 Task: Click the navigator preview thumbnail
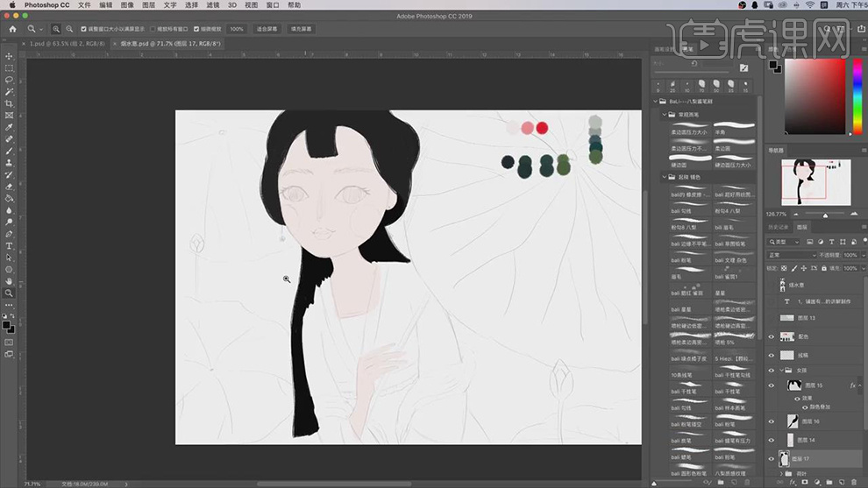pyautogui.click(x=816, y=182)
